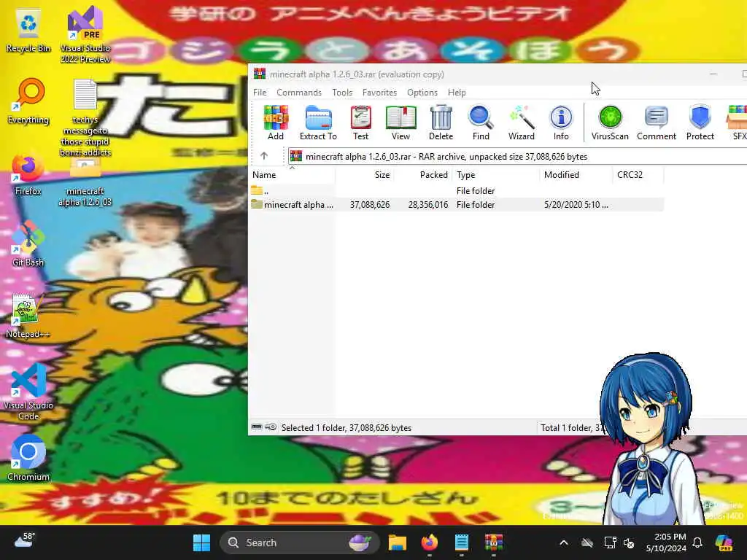Select the Visual Studio Code desktop shortcut
The width and height of the screenshot is (747, 560).
[28, 392]
